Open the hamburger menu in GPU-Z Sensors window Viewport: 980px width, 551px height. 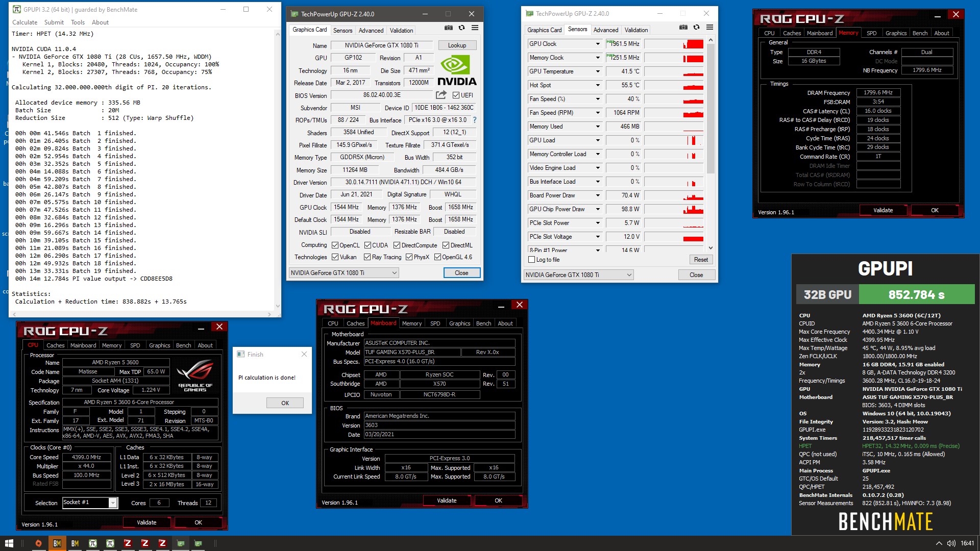tap(709, 27)
